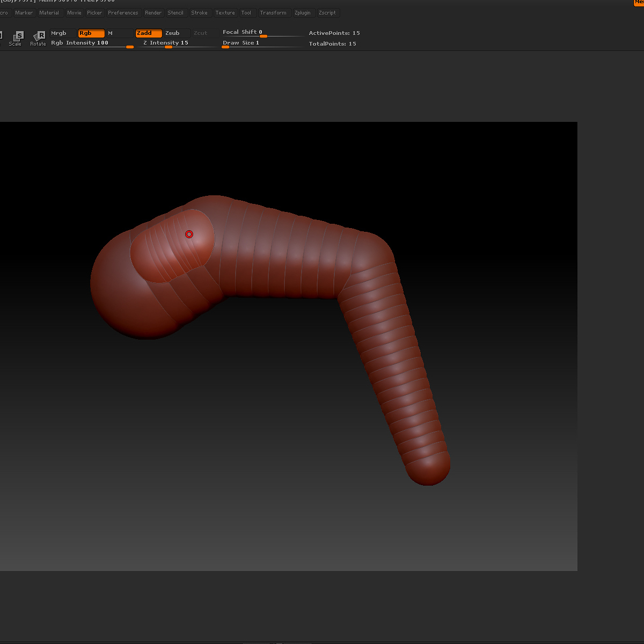Select the Scale transform tool

(x=16, y=38)
